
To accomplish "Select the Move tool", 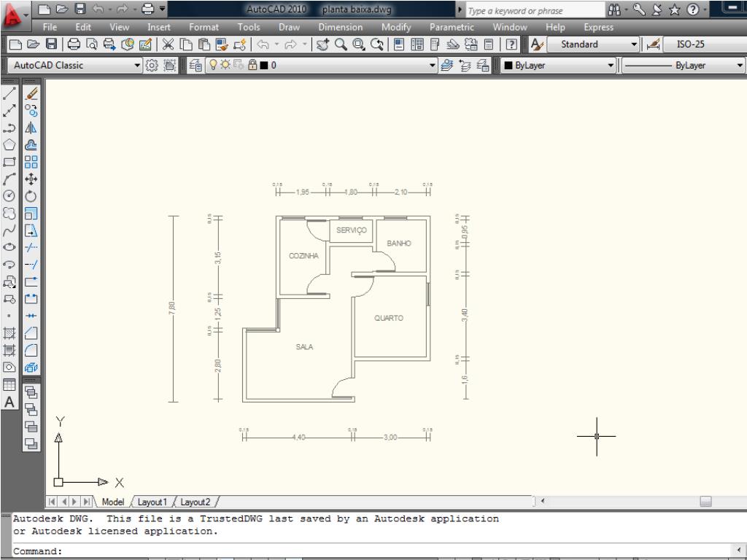I will pyautogui.click(x=31, y=179).
